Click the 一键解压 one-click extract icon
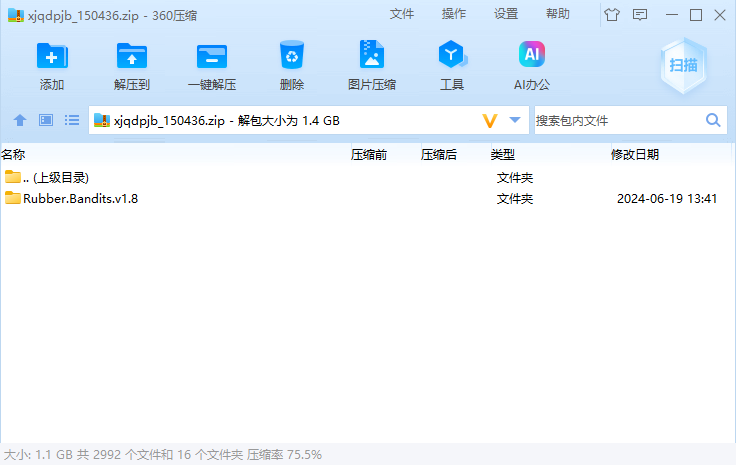The height and width of the screenshot is (465, 736). tap(212, 56)
